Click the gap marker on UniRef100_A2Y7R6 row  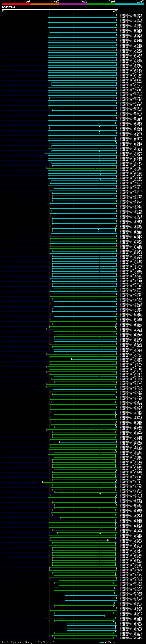[x=99, y=46]
